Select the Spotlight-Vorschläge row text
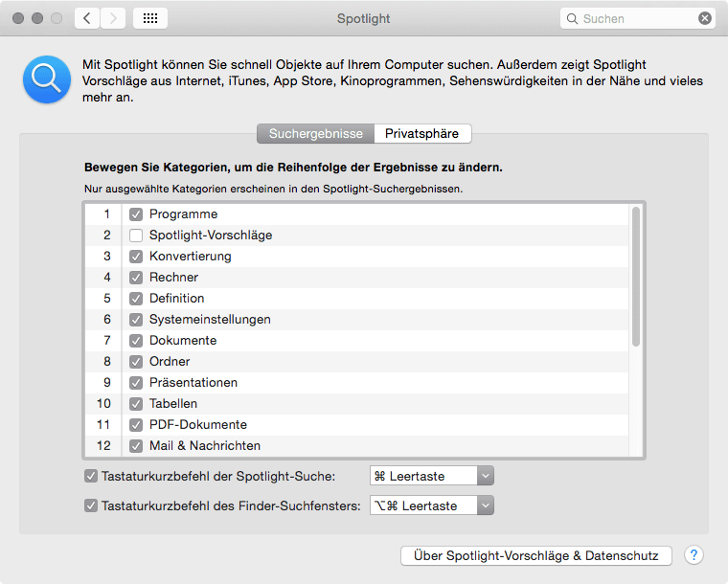The height and width of the screenshot is (584, 728). (211, 236)
